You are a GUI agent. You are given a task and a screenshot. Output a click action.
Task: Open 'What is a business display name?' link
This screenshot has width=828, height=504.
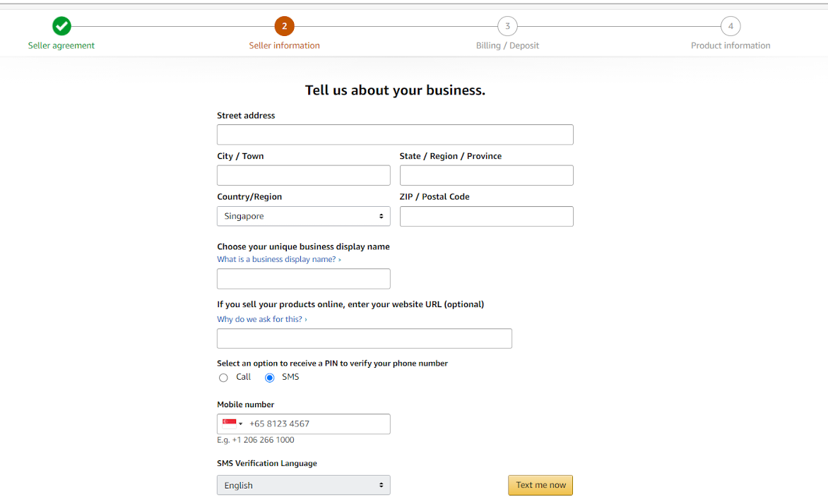coord(279,259)
